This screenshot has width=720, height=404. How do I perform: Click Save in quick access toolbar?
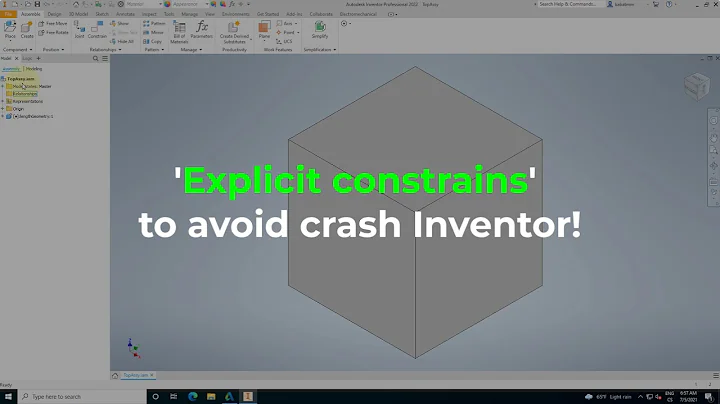37,4
